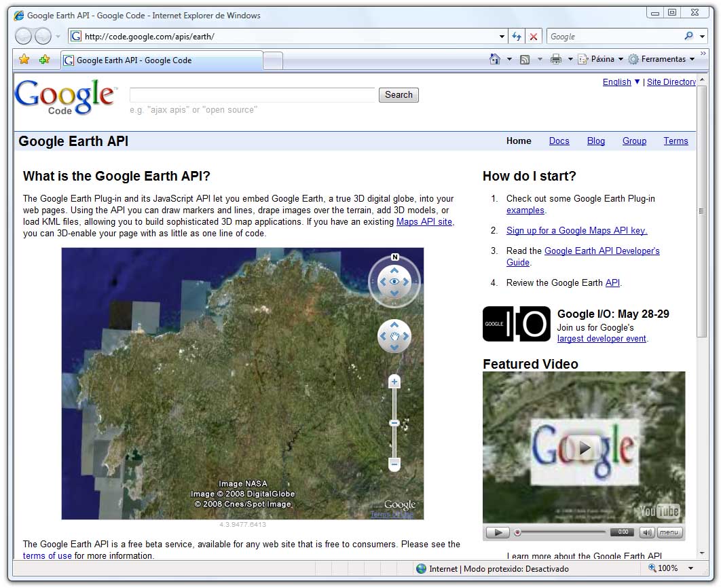Click the Print icon
The image size is (721, 588).
[x=556, y=59]
